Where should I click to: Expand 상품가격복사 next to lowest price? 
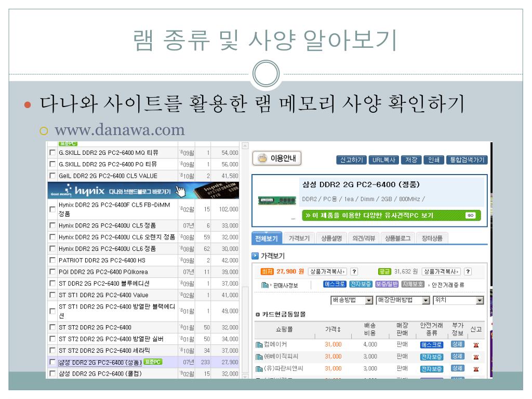click(x=327, y=272)
